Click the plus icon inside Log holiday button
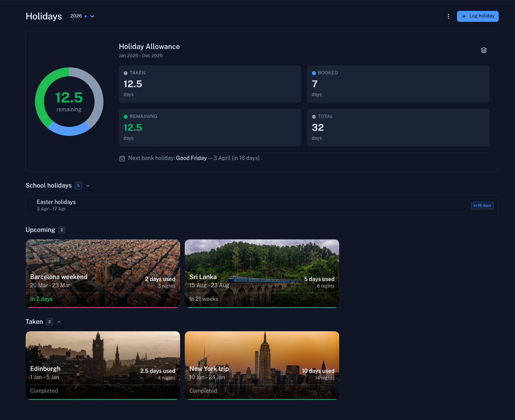 pyautogui.click(x=463, y=16)
